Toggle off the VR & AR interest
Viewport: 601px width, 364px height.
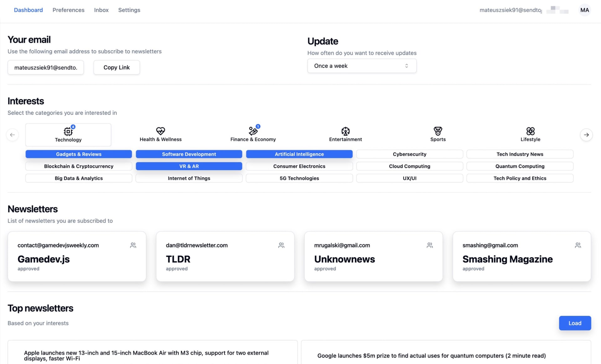point(189,166)
